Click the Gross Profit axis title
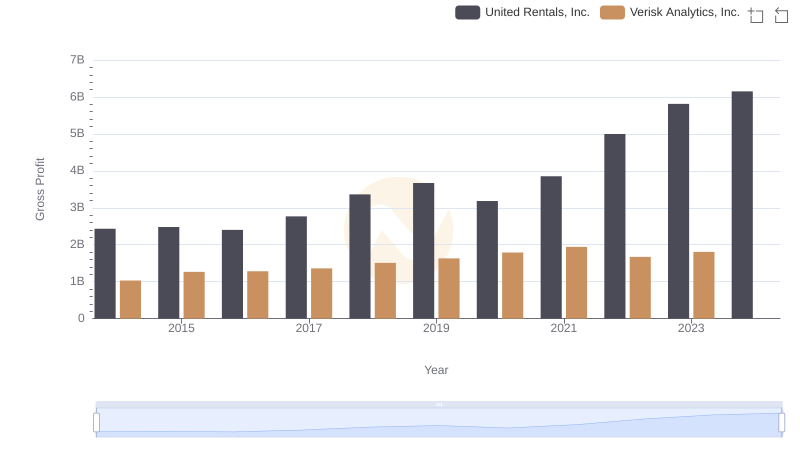The width and height of the screenshot is (800, 461). pos(40,189)
